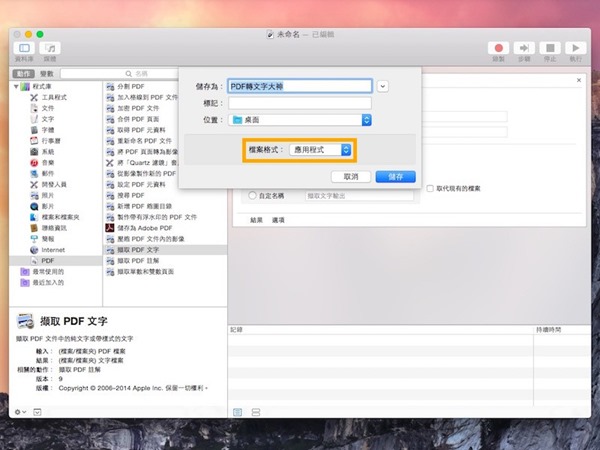Click the Step (步驟) toolbar button

coord(524,48)
